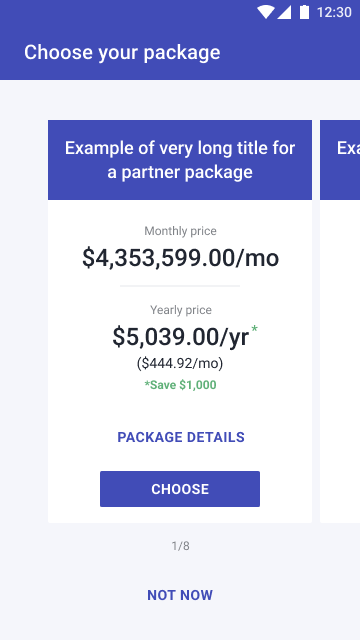Tap the divider line between prices
This screenshot has width=360, height=640.
coord(180,286)
